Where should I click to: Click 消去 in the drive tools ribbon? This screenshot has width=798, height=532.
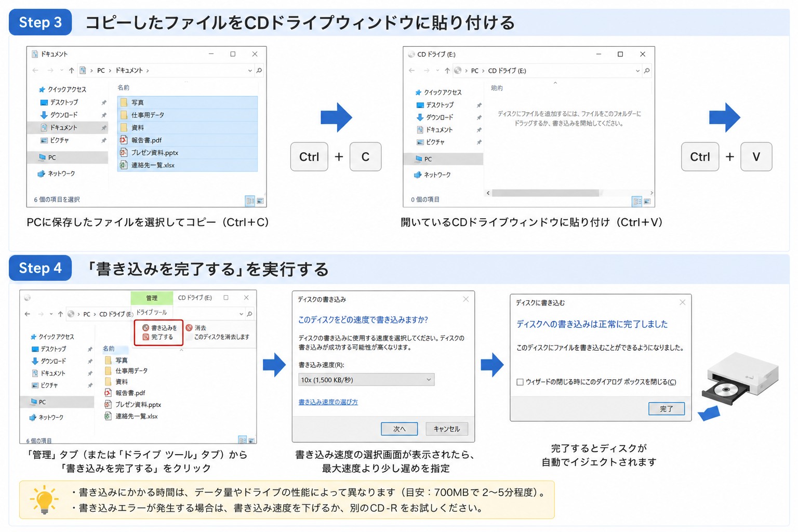[196, 328]
